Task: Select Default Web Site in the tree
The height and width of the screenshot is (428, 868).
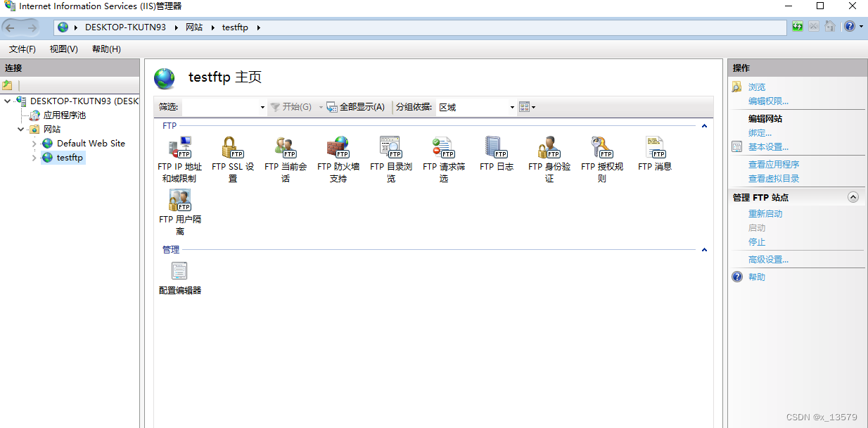Action: pyautogui.click(x=91, y=144)
